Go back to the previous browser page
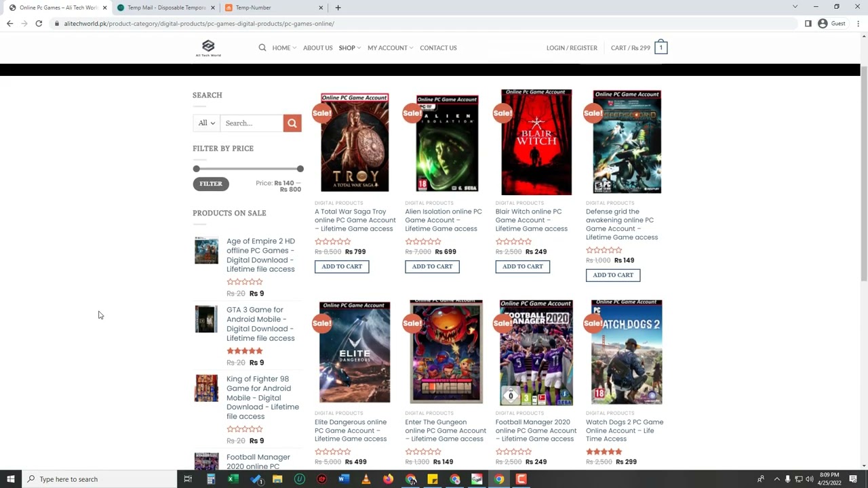The width and height of the screenshot is (868, 488). (9, 24)
